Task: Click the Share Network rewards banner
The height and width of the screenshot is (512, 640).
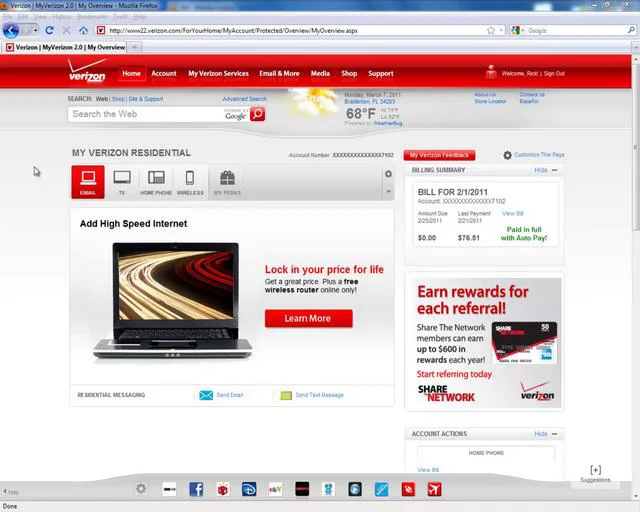Action: (484, 342)
